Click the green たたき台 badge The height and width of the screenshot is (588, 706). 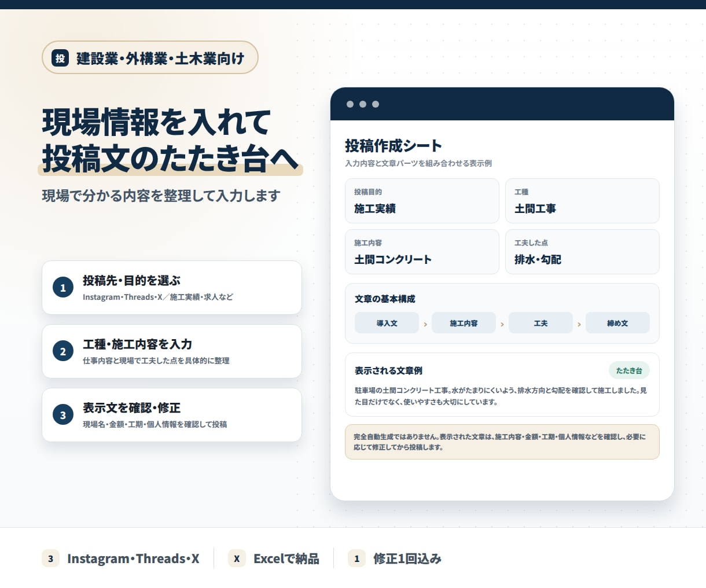point(629,370)
